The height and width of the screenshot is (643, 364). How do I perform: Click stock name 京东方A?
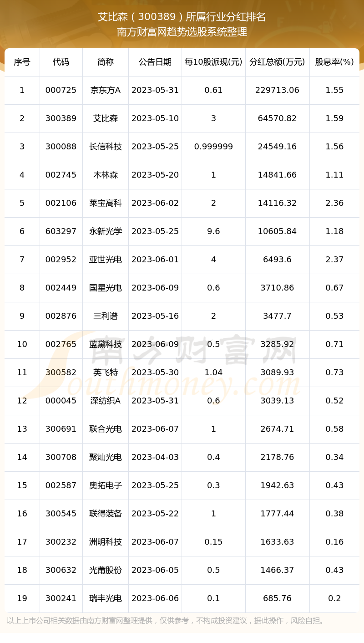106,90
